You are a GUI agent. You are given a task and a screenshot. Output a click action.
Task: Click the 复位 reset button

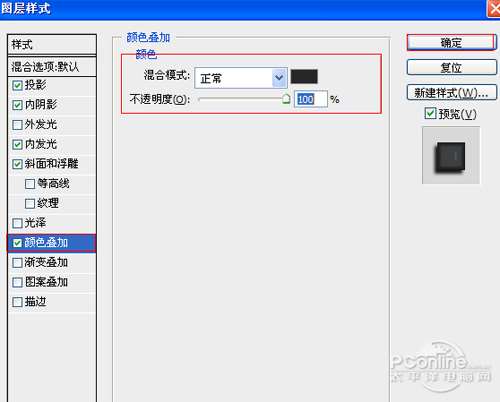tap(451, 68)
